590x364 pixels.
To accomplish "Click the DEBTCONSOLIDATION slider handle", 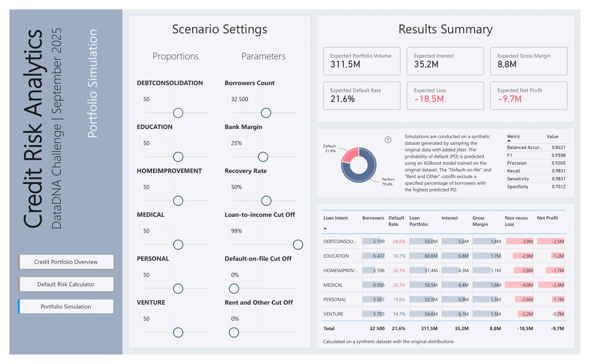I will [178, 113].
